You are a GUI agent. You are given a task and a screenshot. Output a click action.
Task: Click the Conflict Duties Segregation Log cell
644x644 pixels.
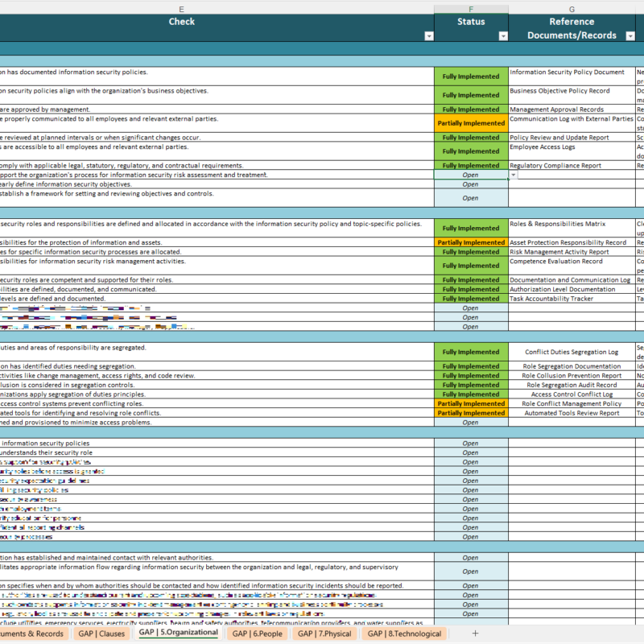(572, 352)
